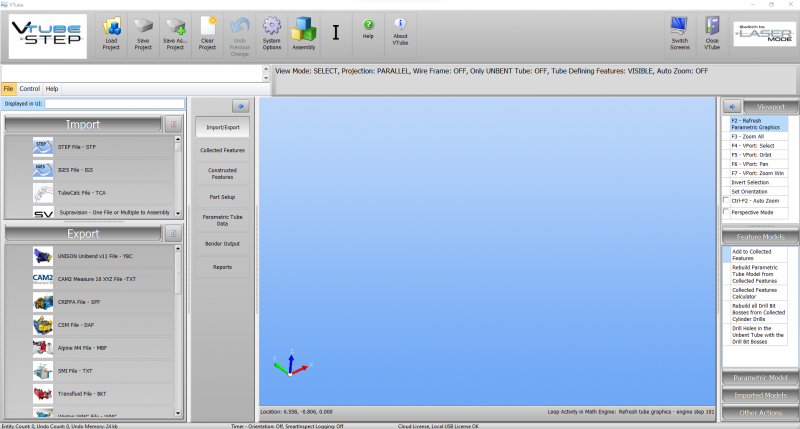The image size is (800, 429).
Task: Select the Alpine M4 File MBF icon
Action: tap(43, 348)
